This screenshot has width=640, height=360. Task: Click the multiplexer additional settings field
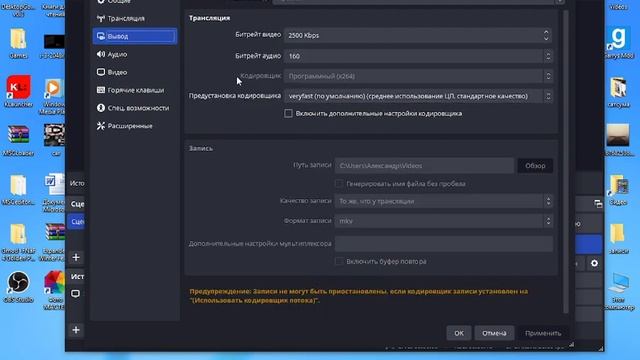point(444,244)
